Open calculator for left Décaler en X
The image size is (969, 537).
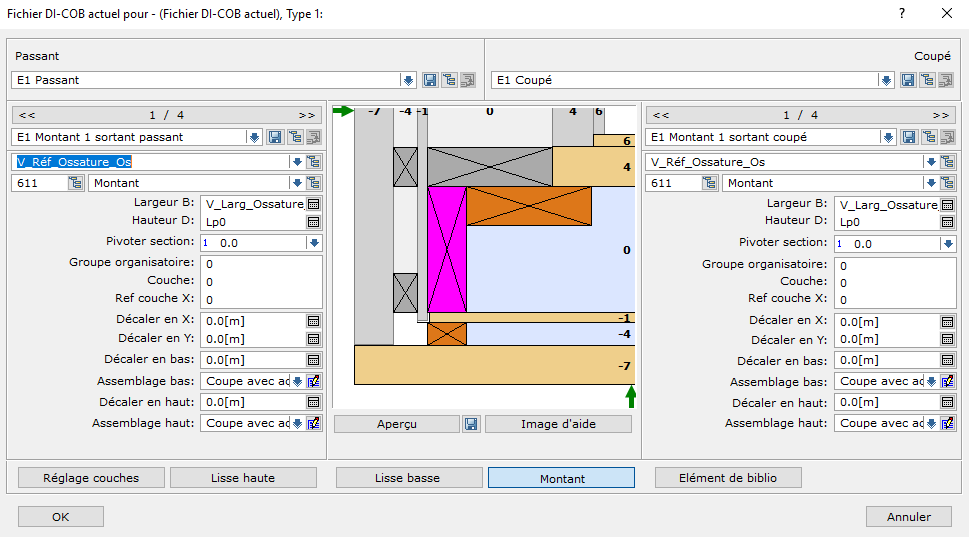pyautogui.click(x=313, y=321)
